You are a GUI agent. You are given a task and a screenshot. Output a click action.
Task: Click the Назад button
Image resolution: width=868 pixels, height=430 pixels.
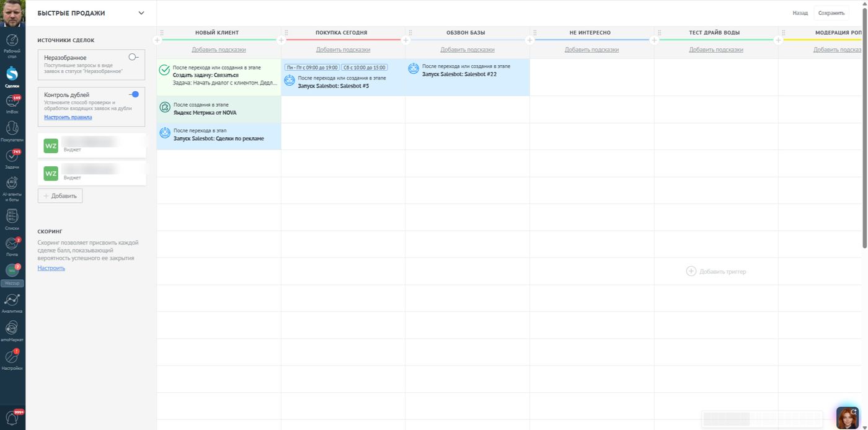click(x=800, y=13)
